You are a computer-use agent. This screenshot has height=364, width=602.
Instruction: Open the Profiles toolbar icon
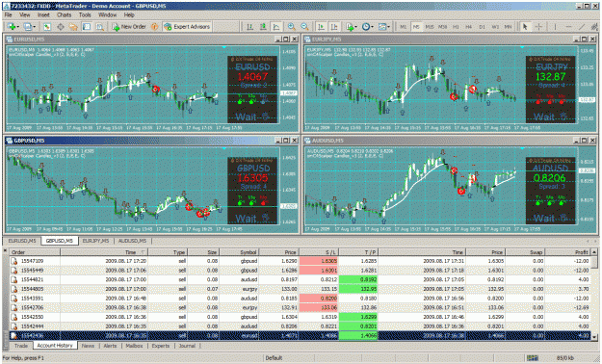click(x=27, y=27)
